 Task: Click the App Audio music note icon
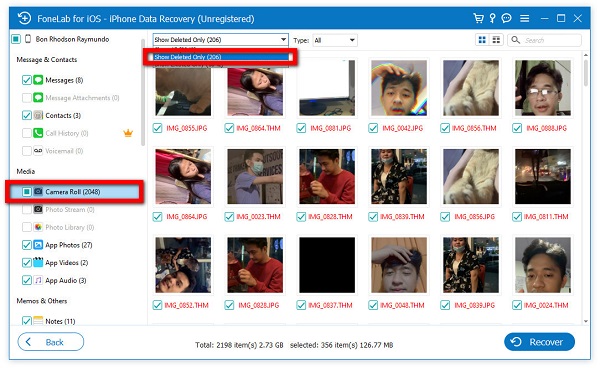(38, 280)
